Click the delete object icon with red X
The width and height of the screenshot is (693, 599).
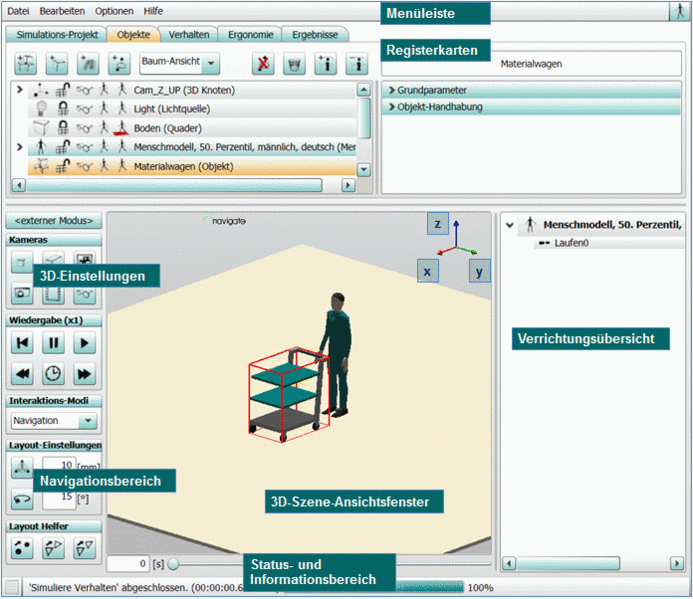coord(264,64)
